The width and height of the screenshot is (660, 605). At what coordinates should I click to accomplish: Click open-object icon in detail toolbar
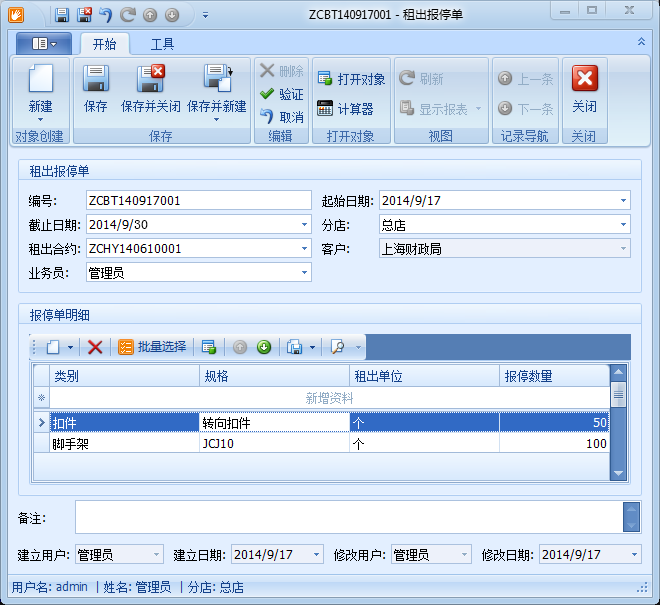[209, 347]
